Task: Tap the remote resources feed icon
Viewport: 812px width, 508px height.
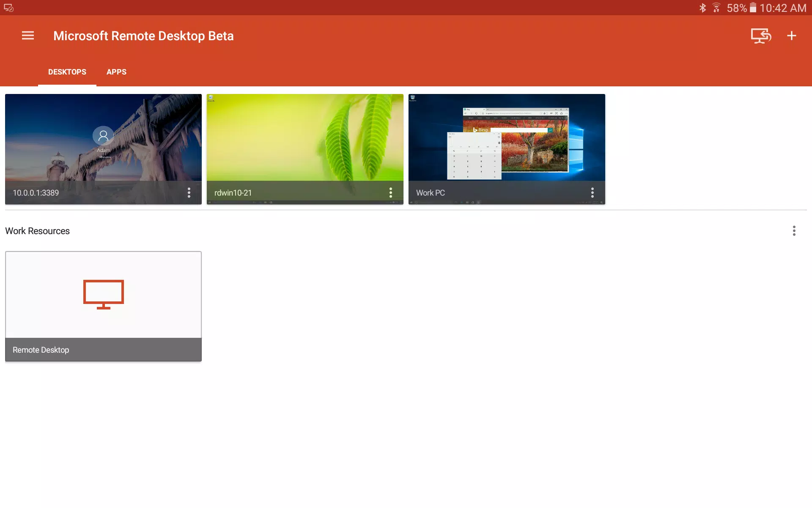Action: tap(761, 36)
